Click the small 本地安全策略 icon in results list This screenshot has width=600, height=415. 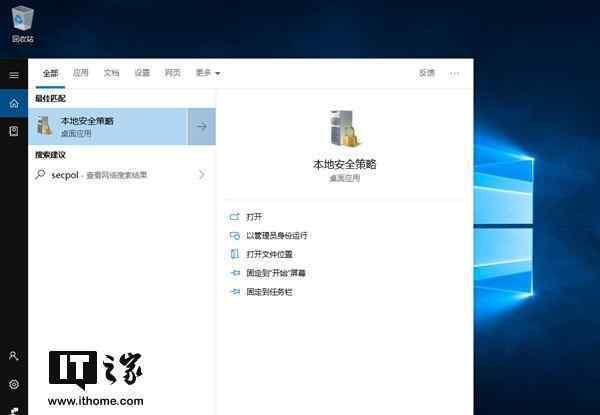point(44,125)
